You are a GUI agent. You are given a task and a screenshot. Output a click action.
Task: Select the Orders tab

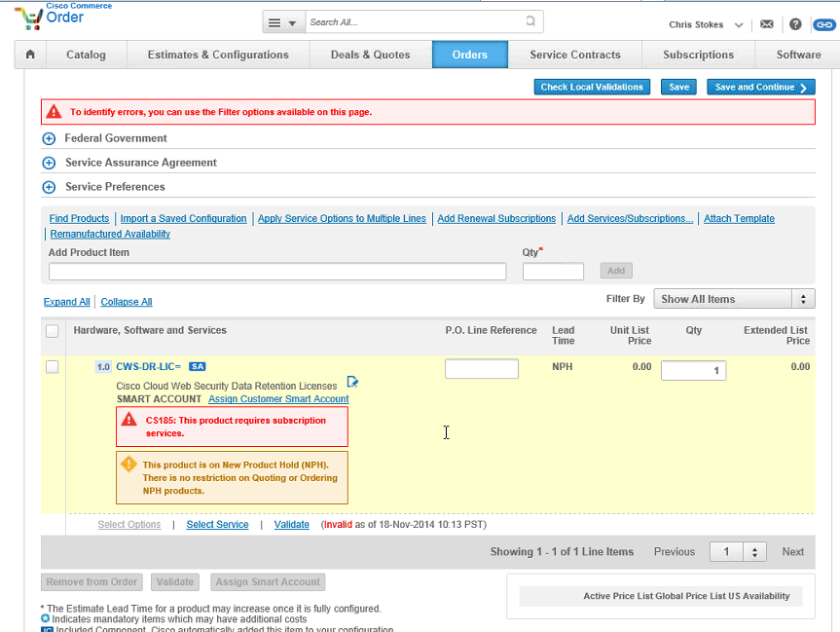point(470,55)
